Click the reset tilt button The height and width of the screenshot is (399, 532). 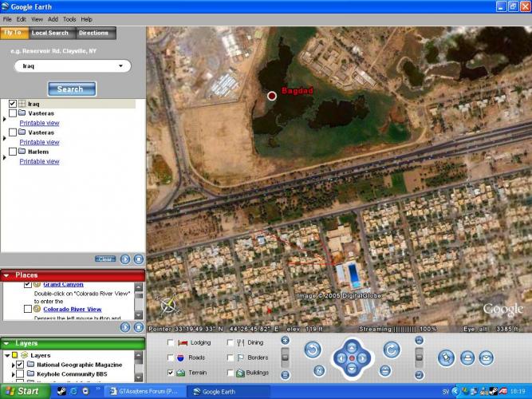coord(384,370)
